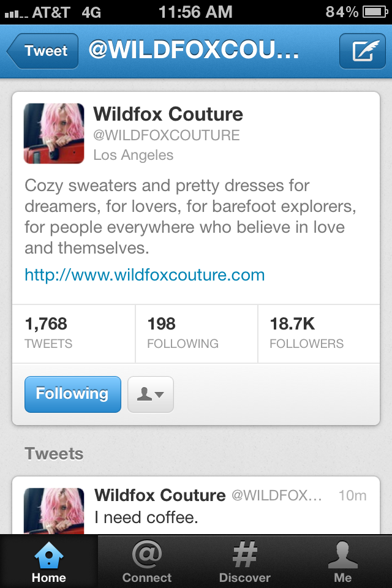The image size is (392, 588).
Task: Tap the compose new tweet icon
Action: (363, 51)
